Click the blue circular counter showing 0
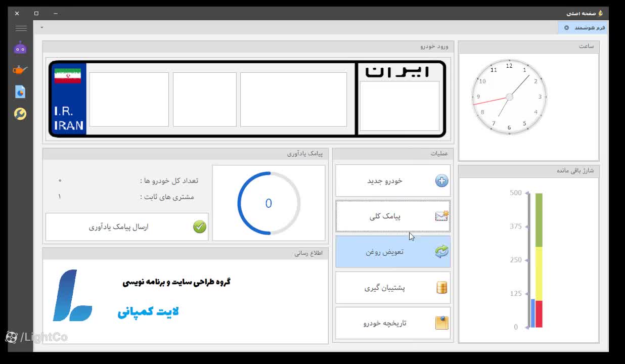 pyautogui.click(x=269, y=203)
